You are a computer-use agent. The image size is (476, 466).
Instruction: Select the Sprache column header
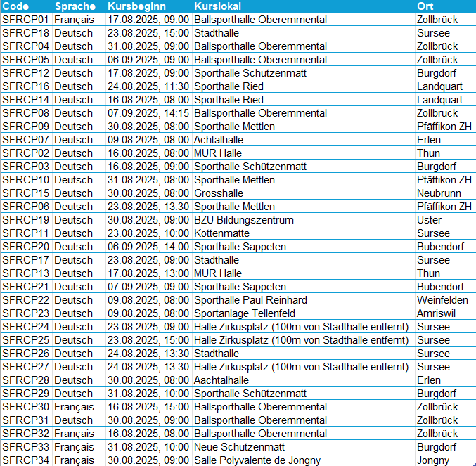75,6
